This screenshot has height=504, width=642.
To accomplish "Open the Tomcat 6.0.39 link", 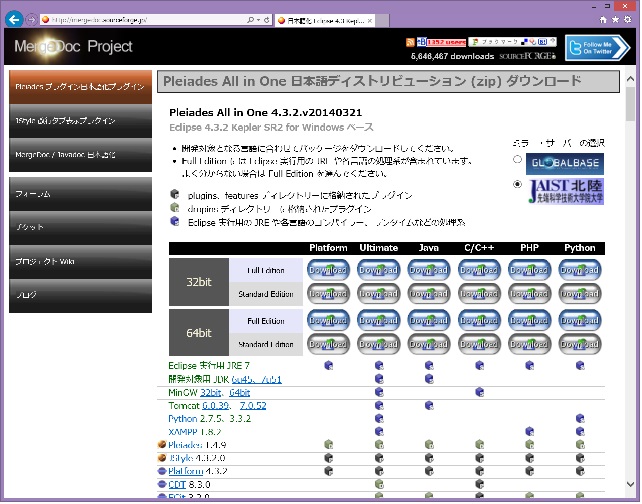I will (215, 407).
